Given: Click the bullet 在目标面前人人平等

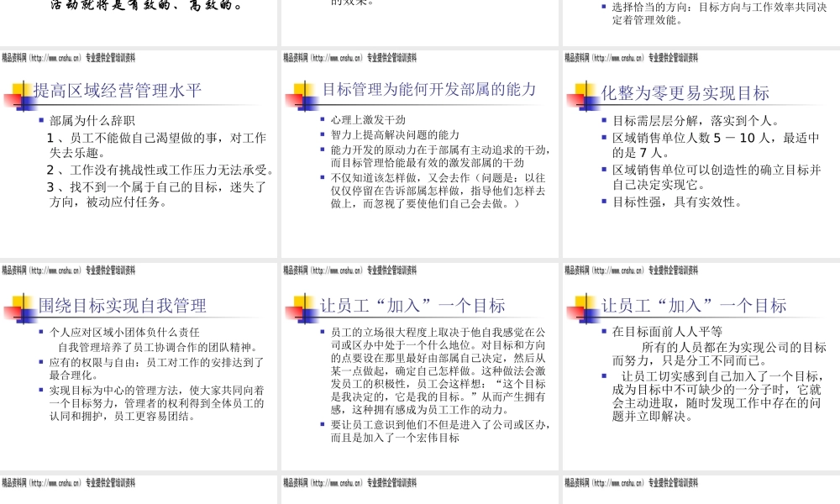Looking at the screenshot, I should click(667, 332).
